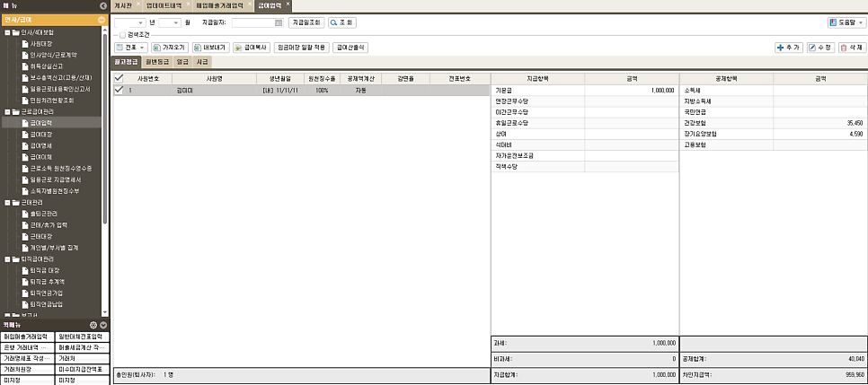The height and width of the screenshot is (385, 868).
Task: Click the 지급일조회 button
Action: pyautogui.click(x=306, y=22)
